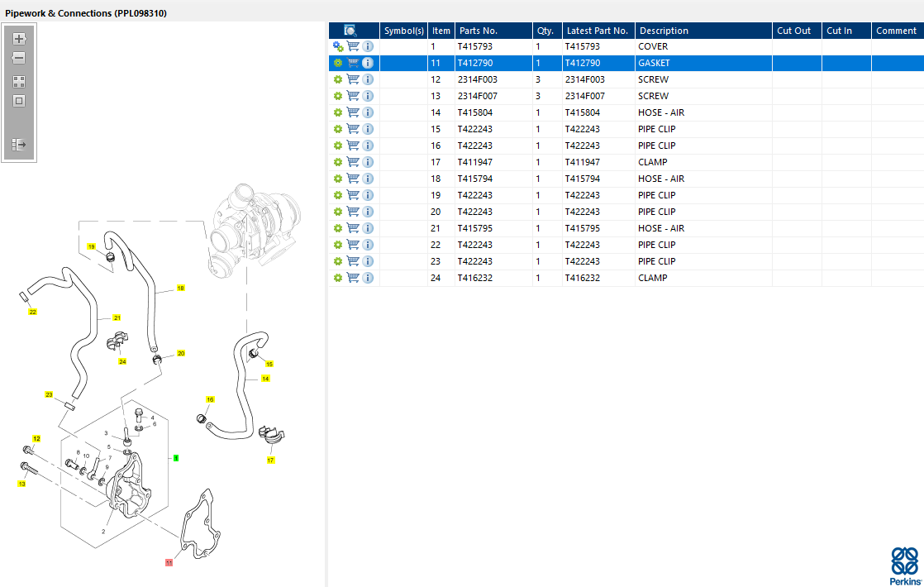Screen dimensions: 924x587
Task: Select the T416232 parts number cell
Action: (x=493, y=278)
